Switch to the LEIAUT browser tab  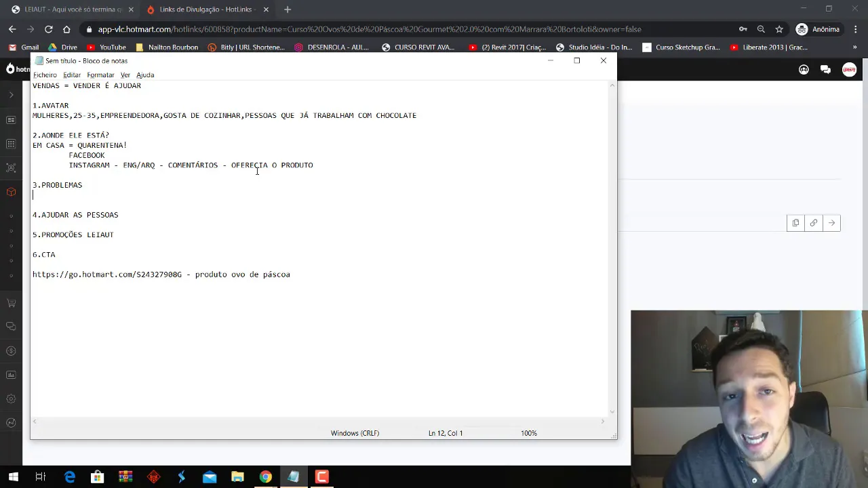coord(73,9)
